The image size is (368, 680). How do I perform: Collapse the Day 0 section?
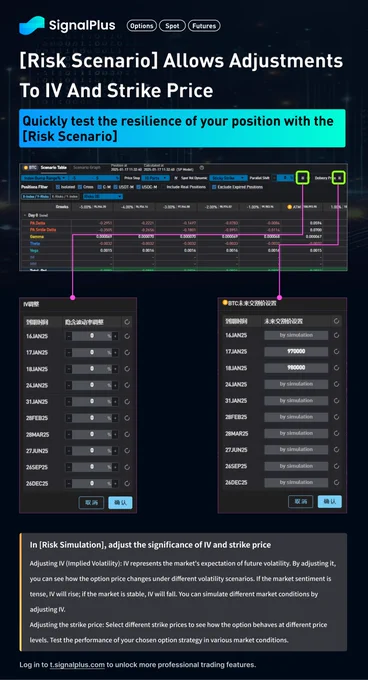click(24, 215)
